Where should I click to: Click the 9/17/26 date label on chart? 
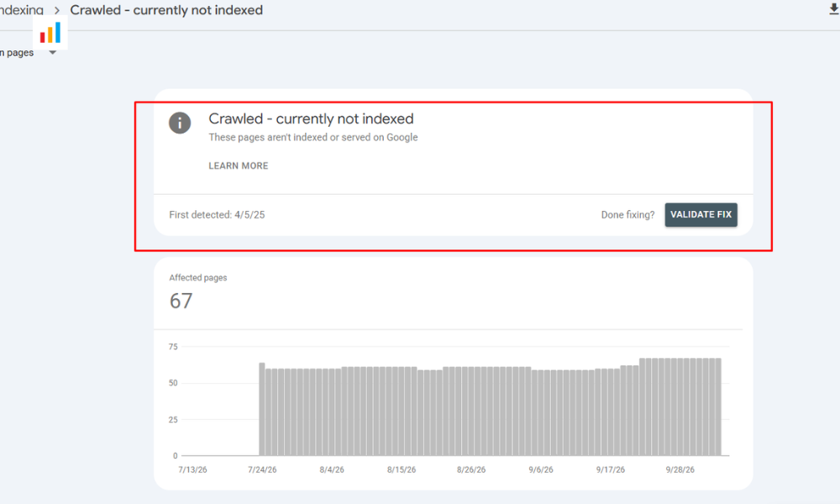coord(610,470)
